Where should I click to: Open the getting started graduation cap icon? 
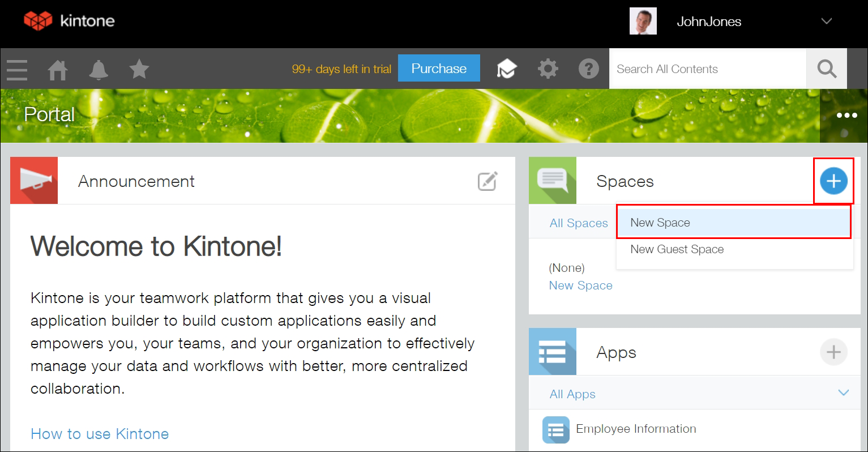507,68
